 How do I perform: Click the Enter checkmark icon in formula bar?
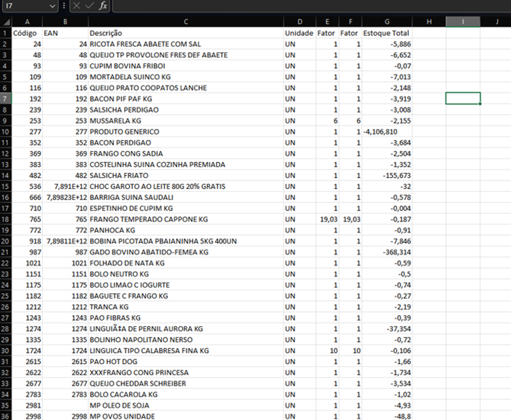tap(89, 5)
